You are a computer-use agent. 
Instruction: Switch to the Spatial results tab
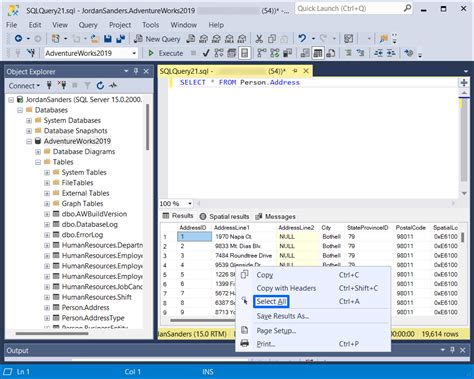(x=224, y=216)
